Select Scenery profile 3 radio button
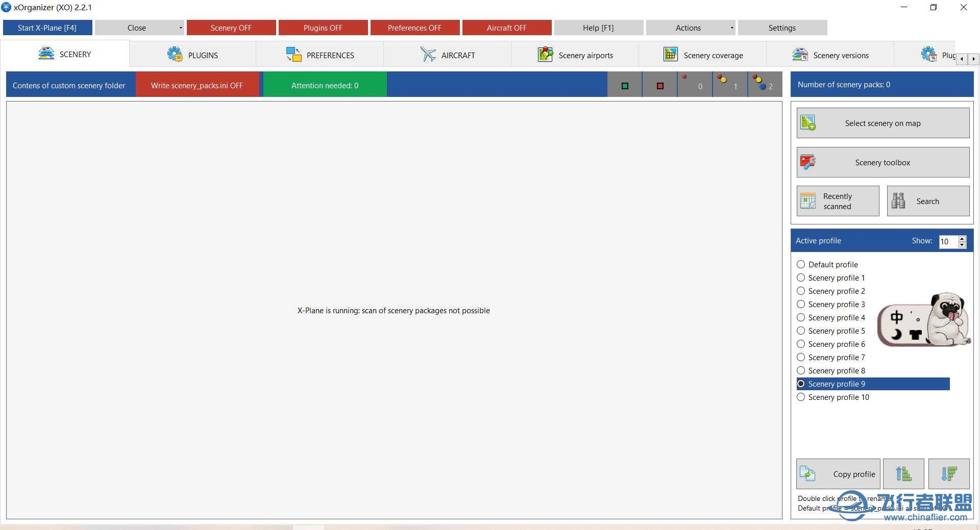Screen dimensions: 980x530 (801, 304)
